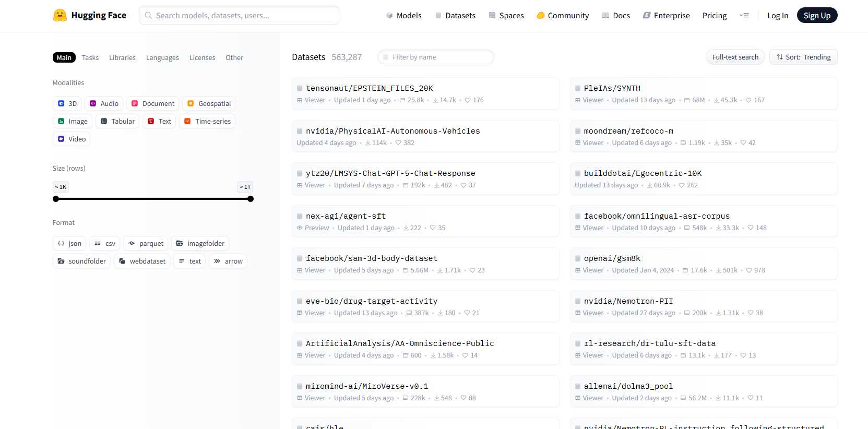Open tensonaut/EPSTEIN_FILES_20K dataset
868x429 pixels.
point(425,93)
